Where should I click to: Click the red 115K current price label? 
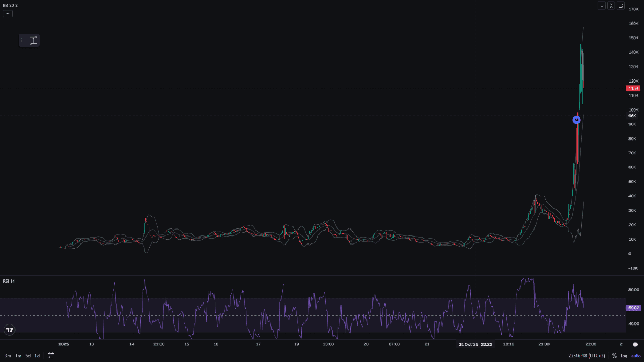[633, 88]
